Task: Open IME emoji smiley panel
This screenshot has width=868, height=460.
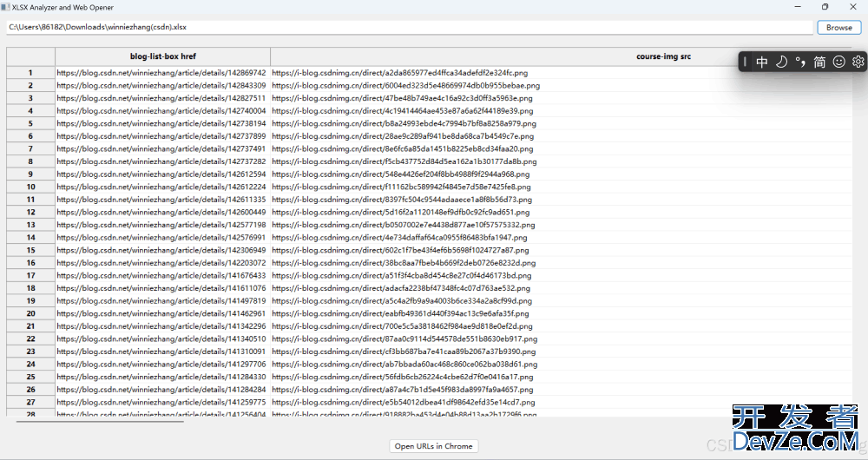Action: [x=839, y=62]
